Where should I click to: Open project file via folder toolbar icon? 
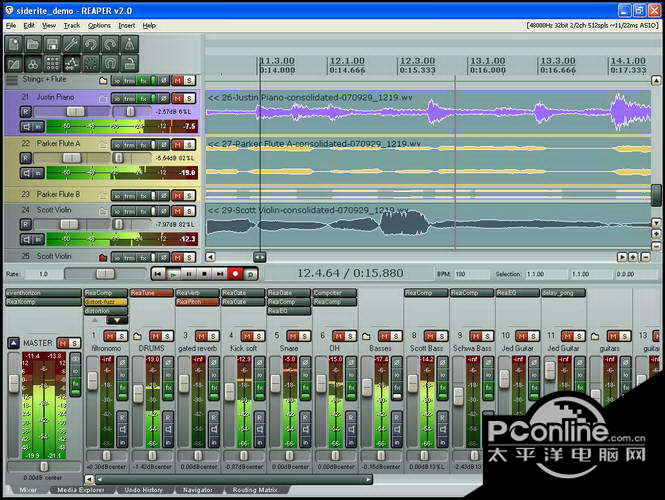(33, 45)
